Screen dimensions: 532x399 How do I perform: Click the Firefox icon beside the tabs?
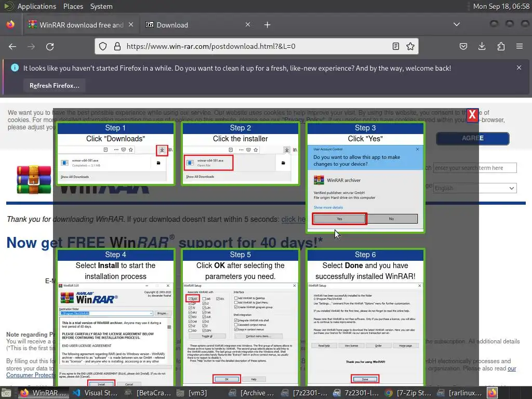[x=10, y=24]
